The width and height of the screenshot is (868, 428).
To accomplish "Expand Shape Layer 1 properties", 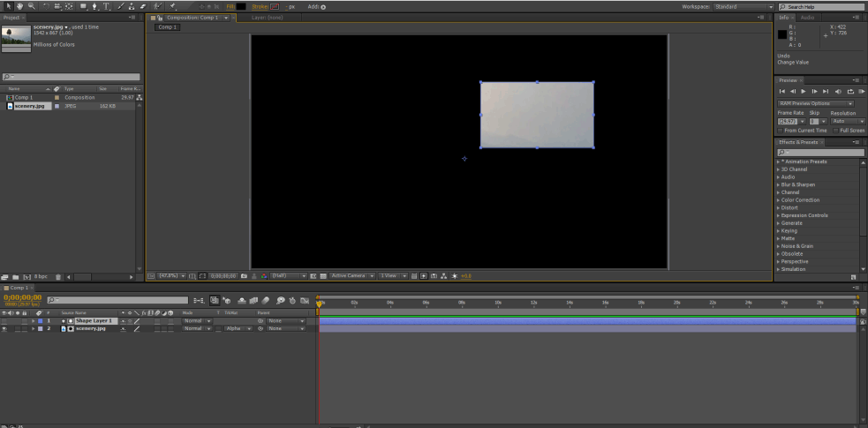I will (33, 320).
